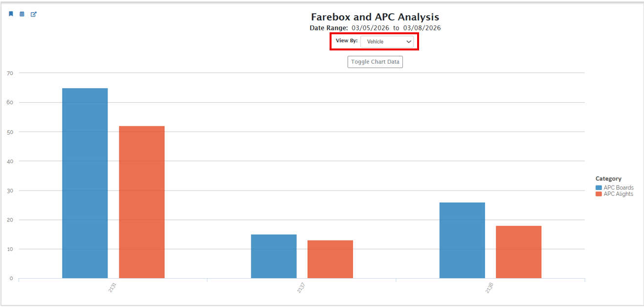The image size is (644, 307).
Task: Click the blue APC Boards legend swatch
Action: click(599, 188)
